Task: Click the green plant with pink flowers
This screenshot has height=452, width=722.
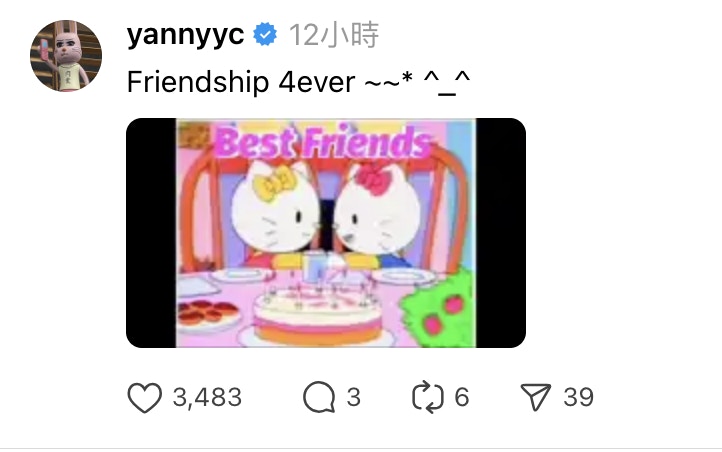Action: pyautogui.click(x=437, y=309)
